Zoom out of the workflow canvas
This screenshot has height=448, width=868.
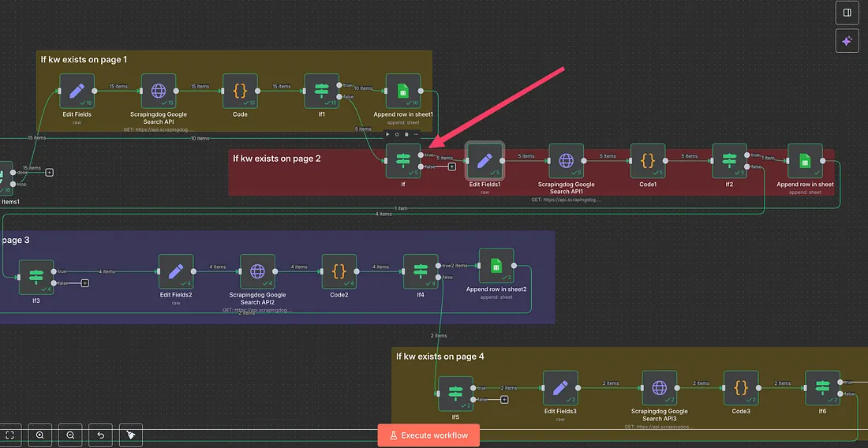point(70,435)
